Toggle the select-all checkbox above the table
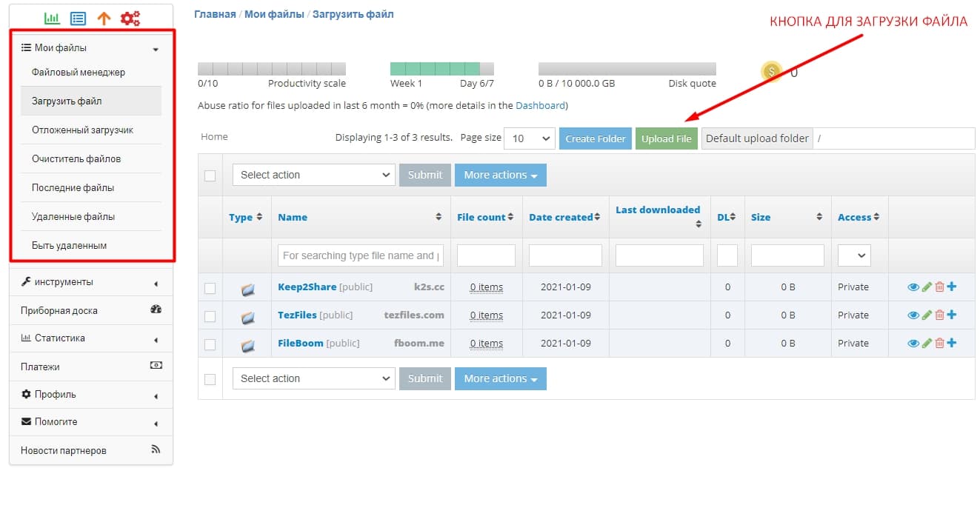The height and width of the screenshot is (505, 980). pyautogui.click(x=210, y=175)
